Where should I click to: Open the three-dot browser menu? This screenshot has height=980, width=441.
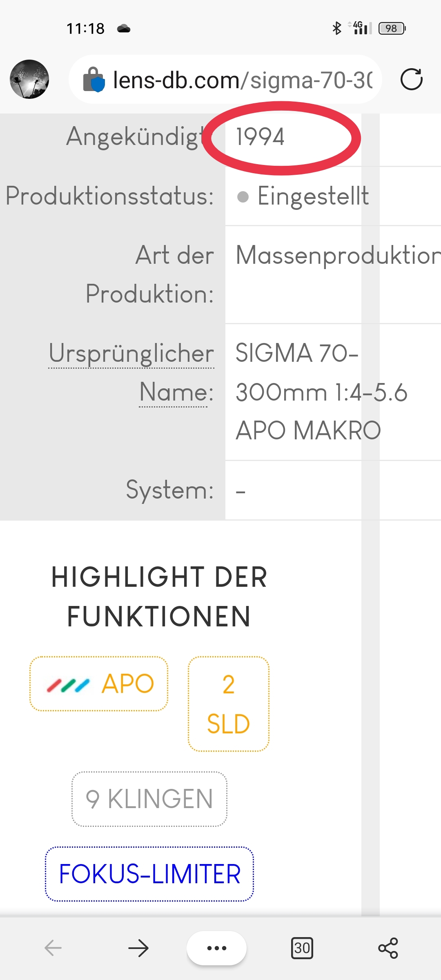pyautogui.click(x=217, y=948)
